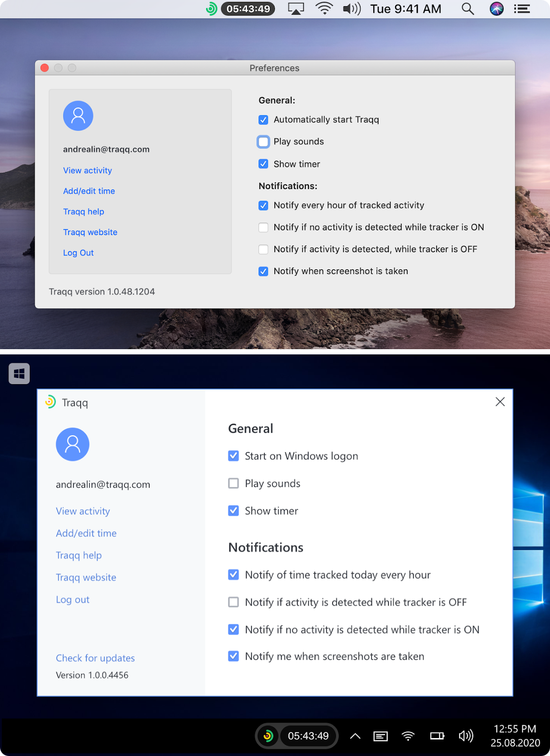Screen dimensions: 550x756
Task: Open the AirPlay display menu bar icon
Action: coord(296,9)
